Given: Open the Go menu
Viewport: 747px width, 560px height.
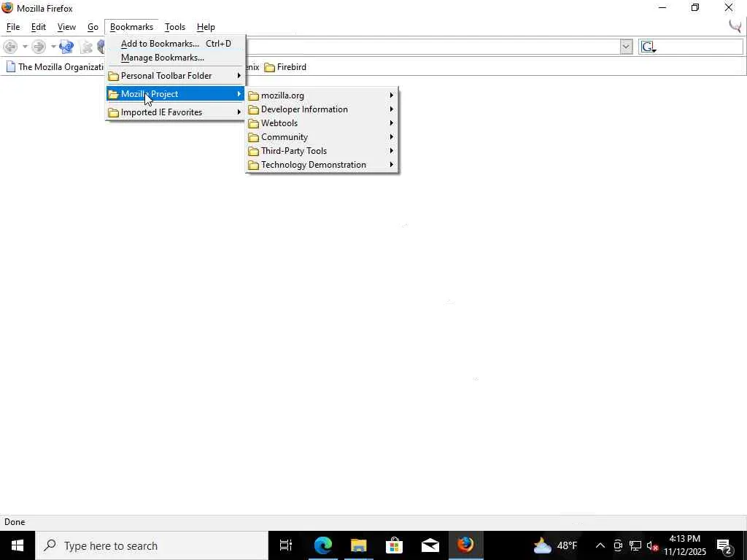Looking at the screenshot, I should click(93, 27).
